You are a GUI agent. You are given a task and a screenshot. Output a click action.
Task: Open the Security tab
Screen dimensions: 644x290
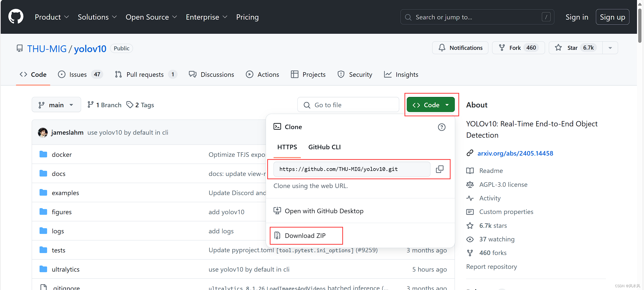click(354, 75)
